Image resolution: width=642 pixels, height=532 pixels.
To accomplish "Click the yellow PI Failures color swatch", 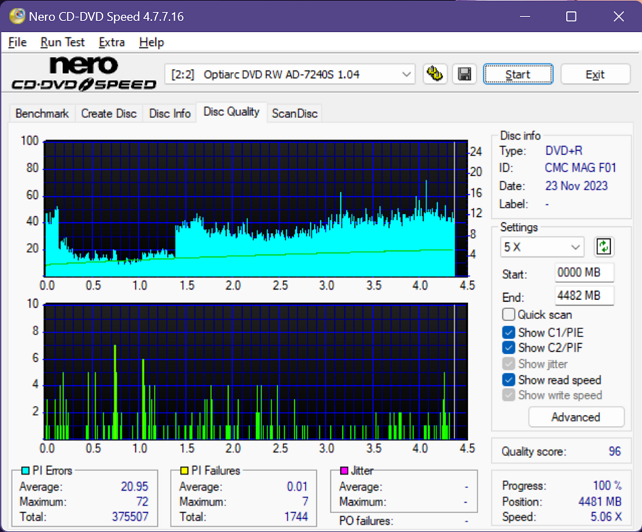I will click(184, 471).
